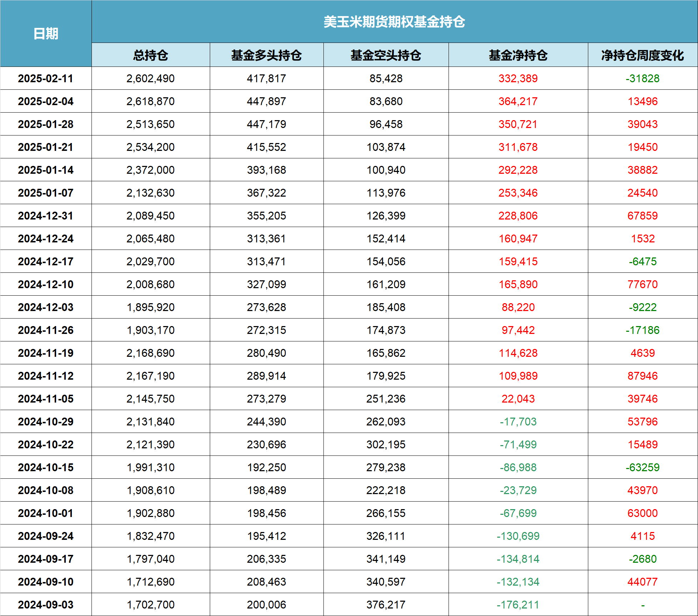This screenshot has width=698, height=616.
Task: Select the 基金空头持仓 column header
Action: 386,55
